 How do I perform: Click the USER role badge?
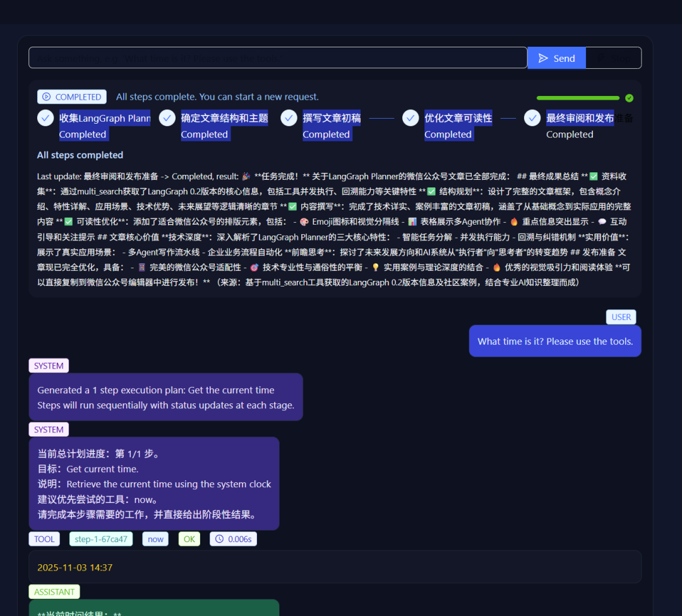click(x=621, y=317)
